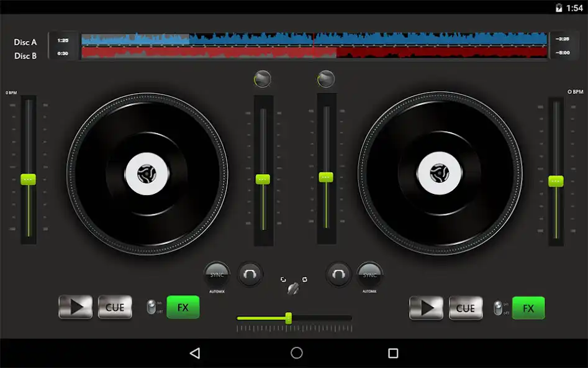
Task: Tap the Android recent apps button
Action: pyautogui.click(x=393, y=353)
